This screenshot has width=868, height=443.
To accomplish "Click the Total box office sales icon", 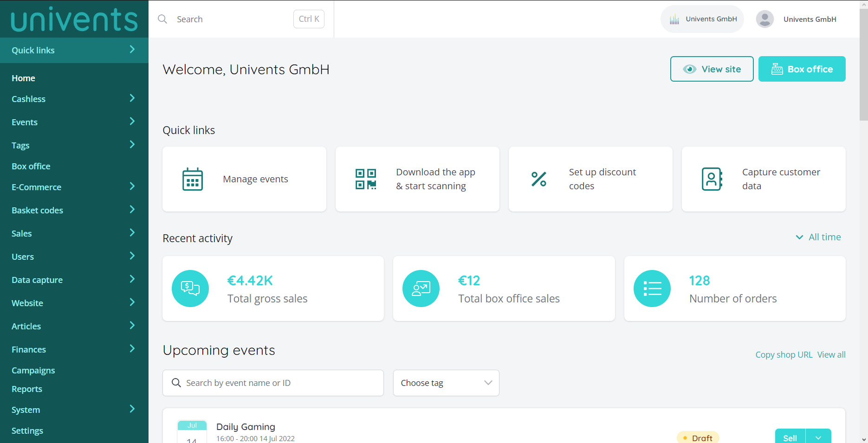I will pos(421,289).
